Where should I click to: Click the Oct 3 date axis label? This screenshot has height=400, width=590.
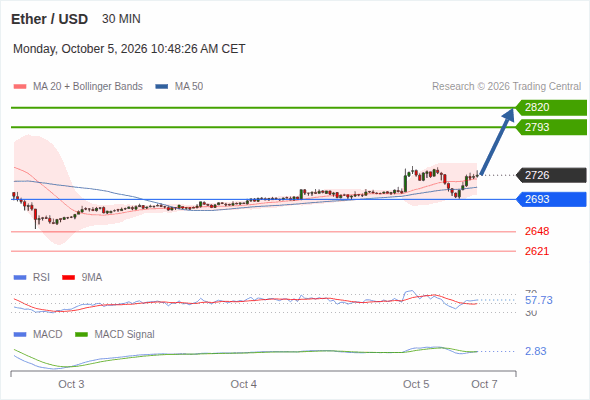(x=71, y=384)
